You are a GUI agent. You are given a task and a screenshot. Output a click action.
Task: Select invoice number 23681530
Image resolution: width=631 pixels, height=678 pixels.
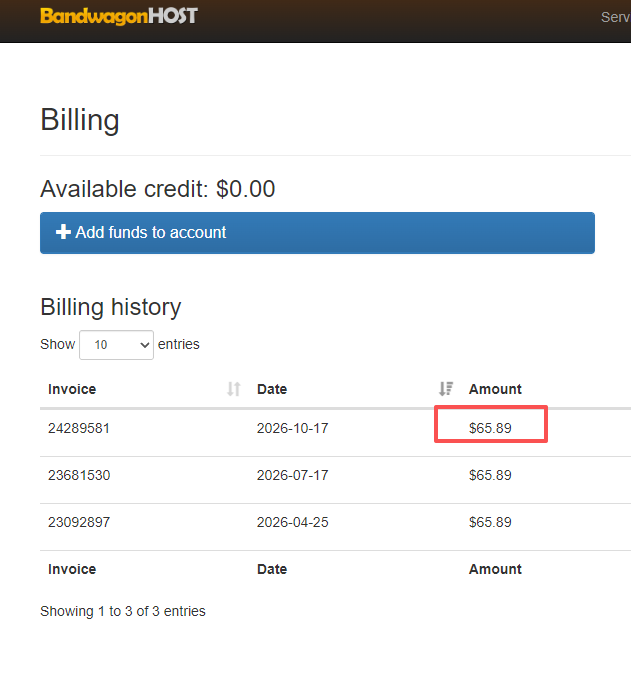tap(79, 475)
